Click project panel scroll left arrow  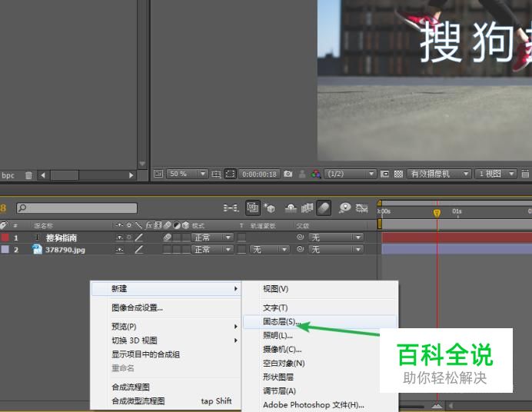click(43, 175)
